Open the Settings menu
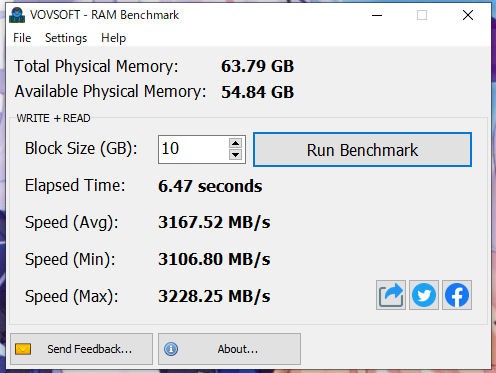 point(66,38)
